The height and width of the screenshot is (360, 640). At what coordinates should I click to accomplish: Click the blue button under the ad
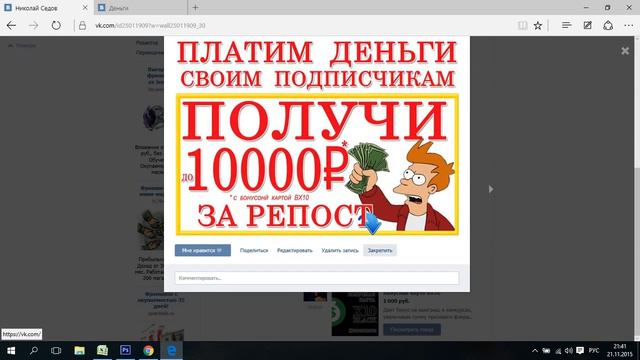click(412, 329)
